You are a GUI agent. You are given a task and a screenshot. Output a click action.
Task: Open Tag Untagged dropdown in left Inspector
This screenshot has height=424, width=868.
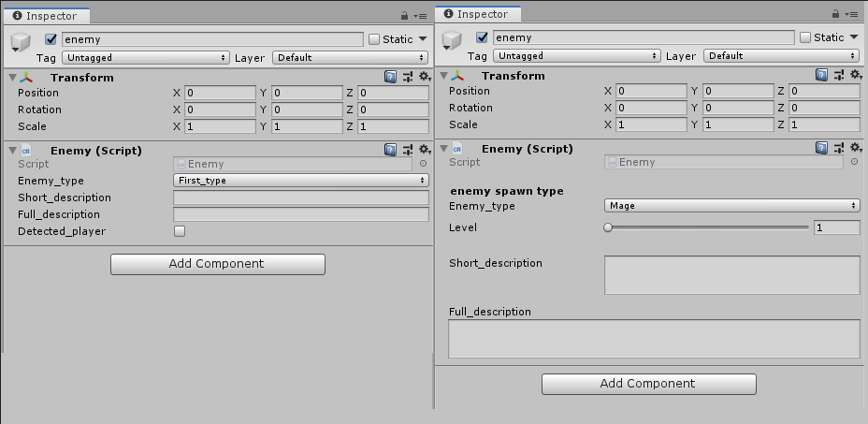pyautogui.click(x=146, y=58)
